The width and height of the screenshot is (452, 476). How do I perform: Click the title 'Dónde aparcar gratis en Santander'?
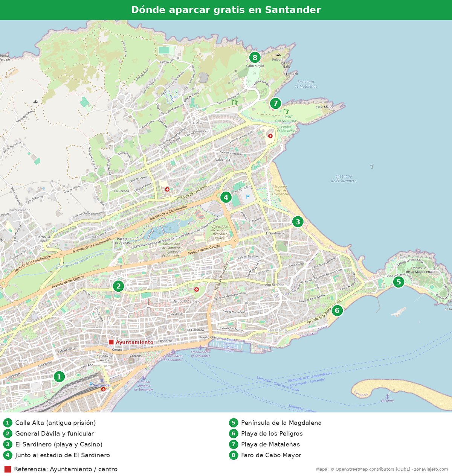coord(226,10)
